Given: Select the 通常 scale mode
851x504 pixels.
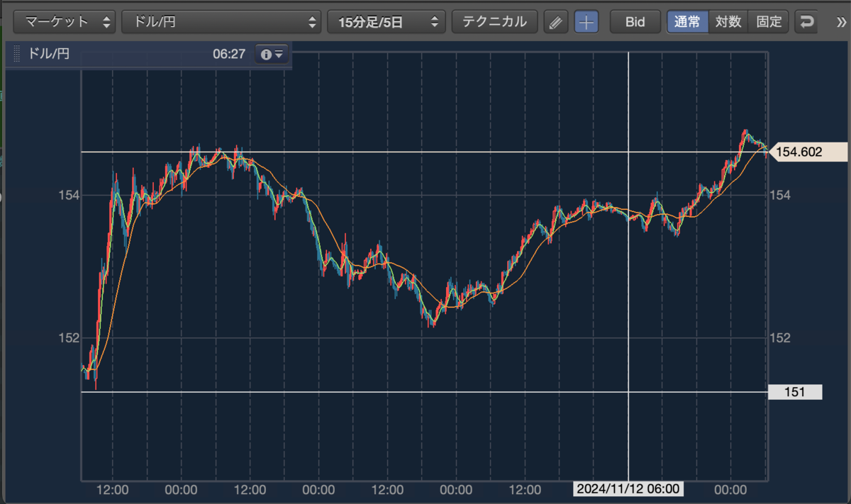Looking at the screenshot, I should [x=687, y=22].
